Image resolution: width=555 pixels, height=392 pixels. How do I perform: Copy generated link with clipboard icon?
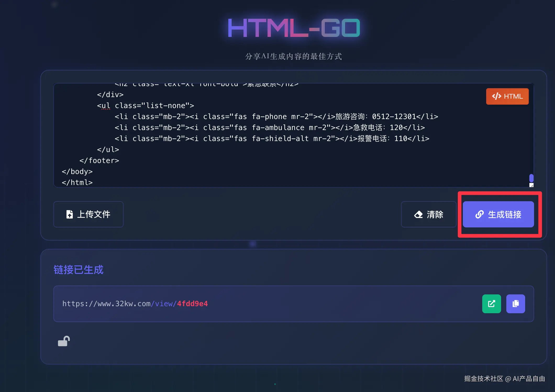515,304
